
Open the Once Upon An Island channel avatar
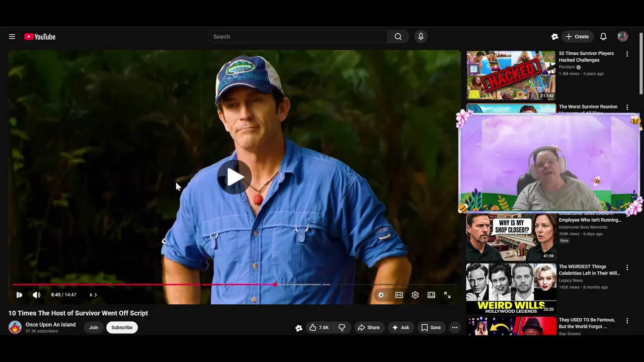[x=15, y=327]
